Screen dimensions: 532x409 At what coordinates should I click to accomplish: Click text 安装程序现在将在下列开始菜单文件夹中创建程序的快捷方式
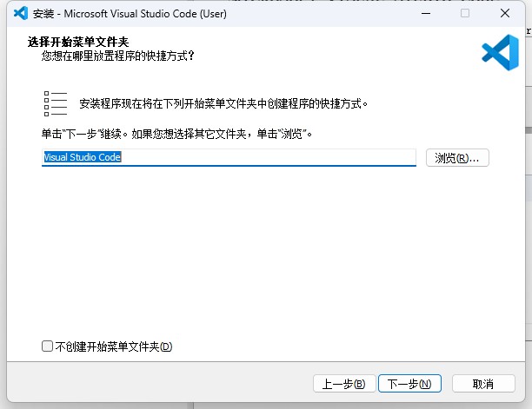[x=223, y=103]
